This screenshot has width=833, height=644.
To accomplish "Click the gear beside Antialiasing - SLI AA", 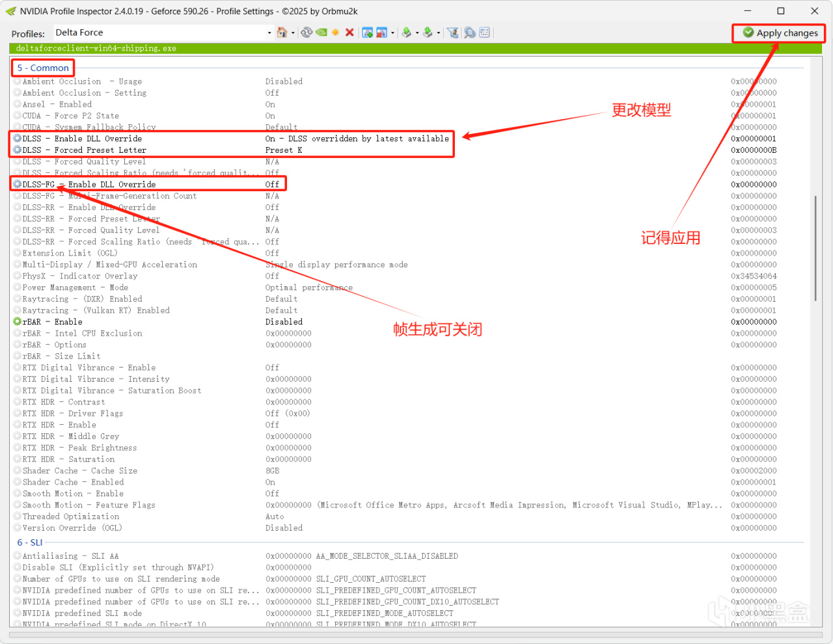I will pyautogui.click(x=18, y=556).
